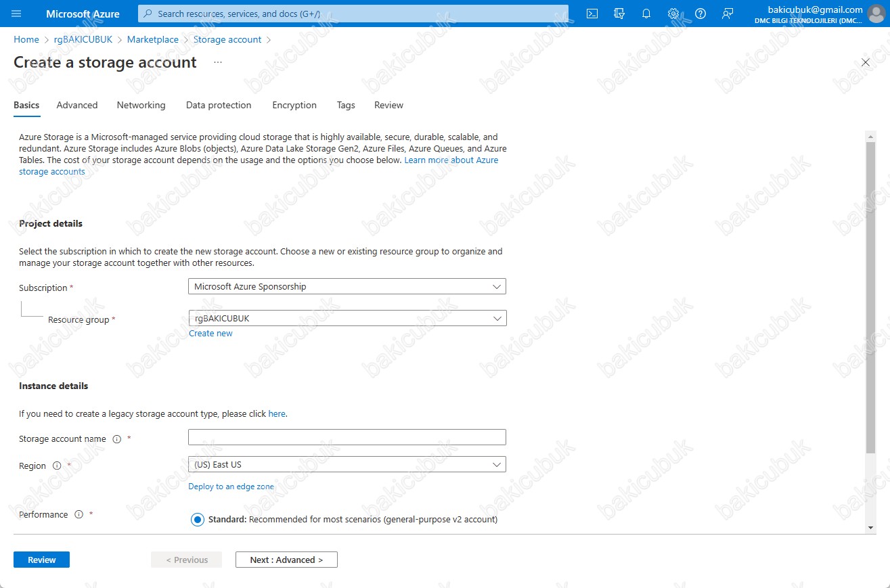This screenshot has width=890, height=588.
Task: Switch to the Review tab
Action: tap(388, 105)
